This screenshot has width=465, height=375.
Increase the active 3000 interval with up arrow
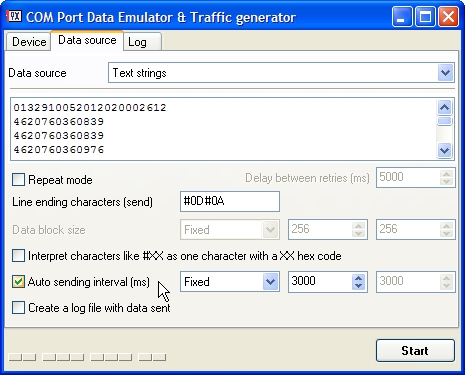tap(358, 278)
